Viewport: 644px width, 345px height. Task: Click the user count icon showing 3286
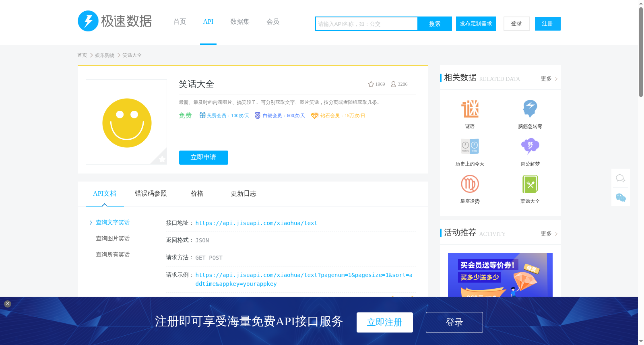[x=393, y=84]
